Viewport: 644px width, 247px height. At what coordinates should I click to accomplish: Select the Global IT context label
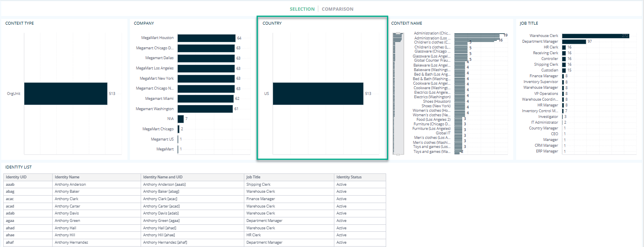(443, 133)
